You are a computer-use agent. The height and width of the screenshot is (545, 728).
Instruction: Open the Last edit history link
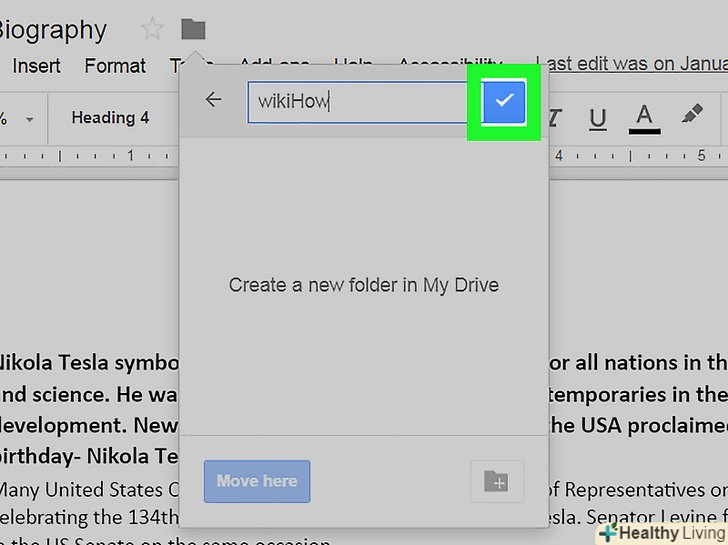632,64
